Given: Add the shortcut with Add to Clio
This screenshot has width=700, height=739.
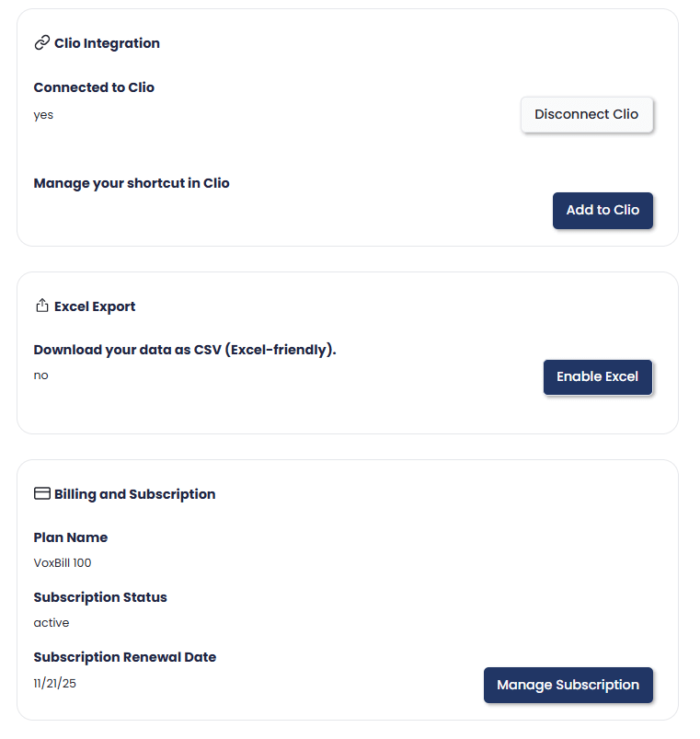Looking at the screenshot, I should [602, 210].
